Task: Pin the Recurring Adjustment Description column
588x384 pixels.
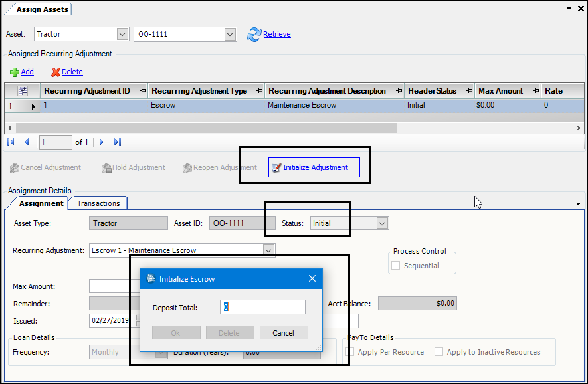Action: (399, 91)
